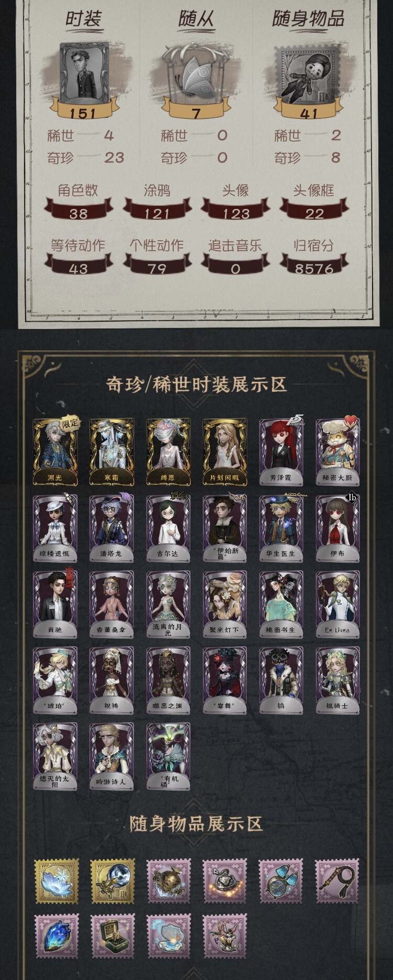
Task: Pick the 银骑士 costume card
Action: pos(337,680)
